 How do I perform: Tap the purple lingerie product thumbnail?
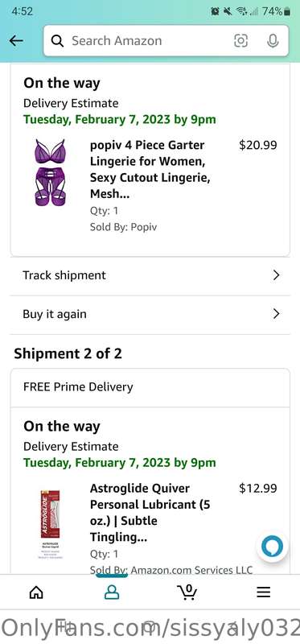(x=51, y=172)
